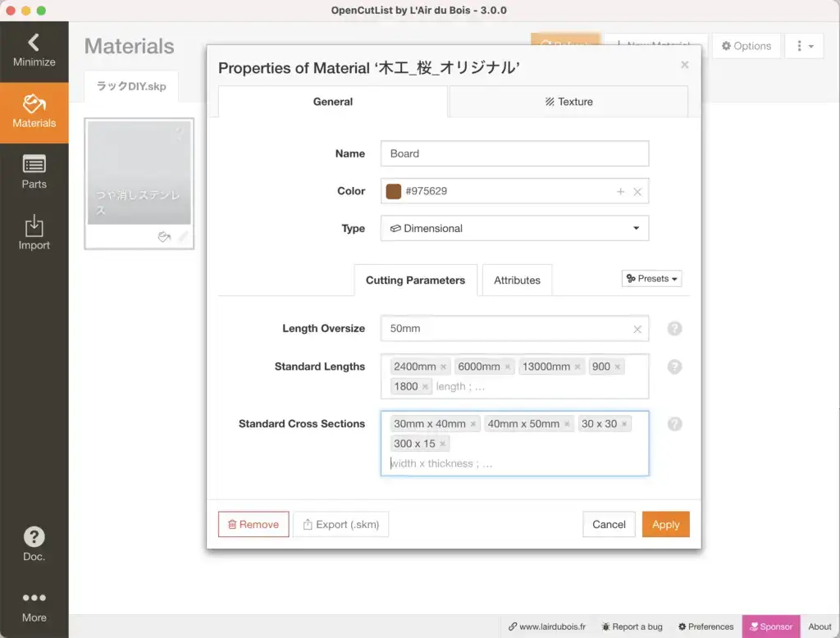
Task: Open the About link
Action: 819,627
